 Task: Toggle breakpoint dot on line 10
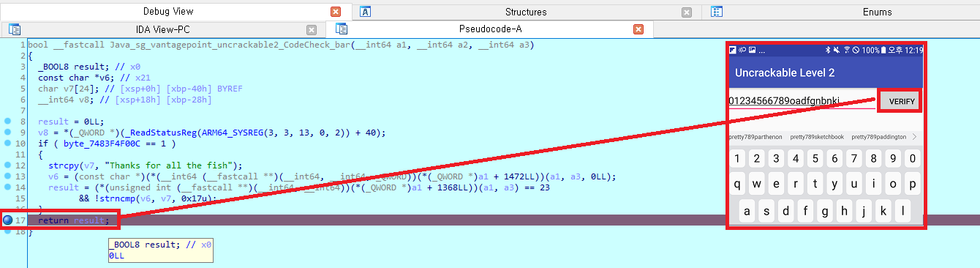(x=7, y=144)
